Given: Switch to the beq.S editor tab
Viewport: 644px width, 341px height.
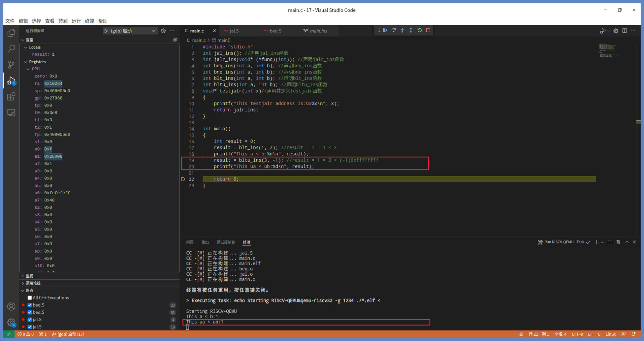Looking at the screenshot, I should click(x=275, y=31).
